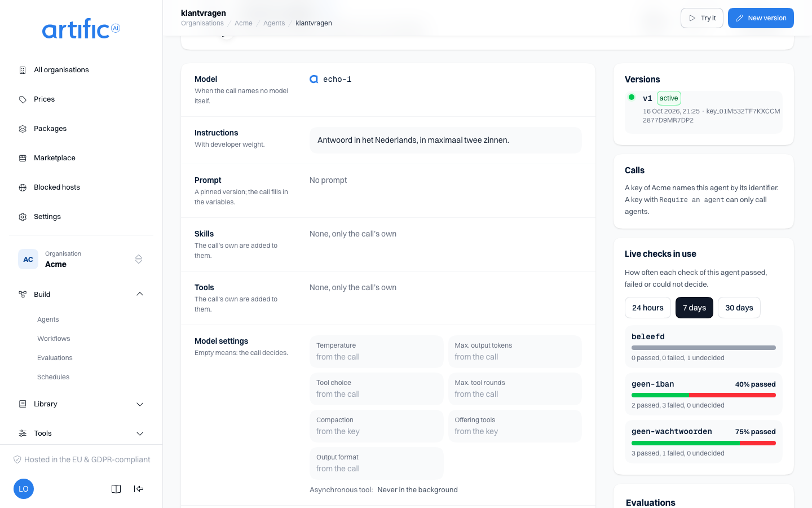Select the 7 days time range

[694, 308]
